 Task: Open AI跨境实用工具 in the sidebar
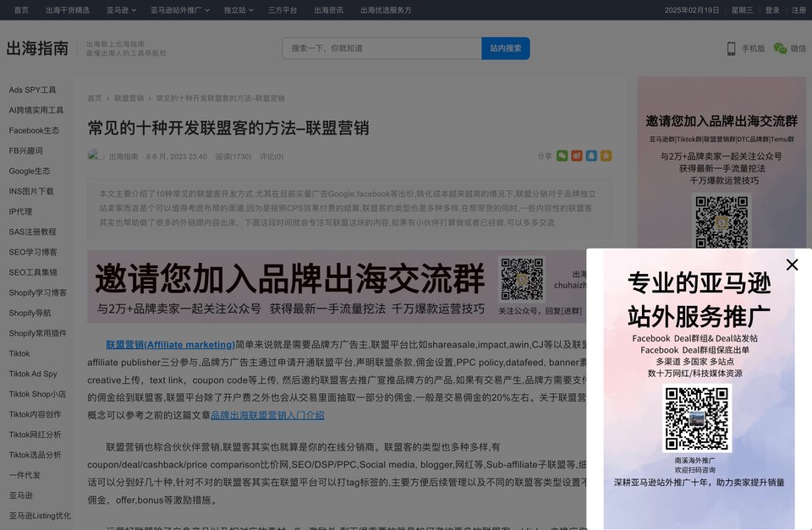tap(36, 110)
